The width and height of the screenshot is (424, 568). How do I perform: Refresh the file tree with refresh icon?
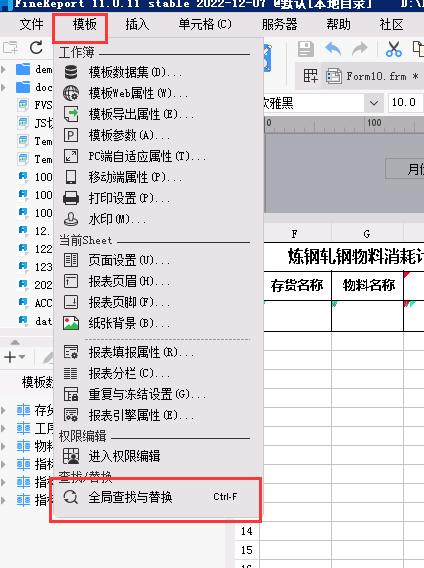[x=36, y=47]
